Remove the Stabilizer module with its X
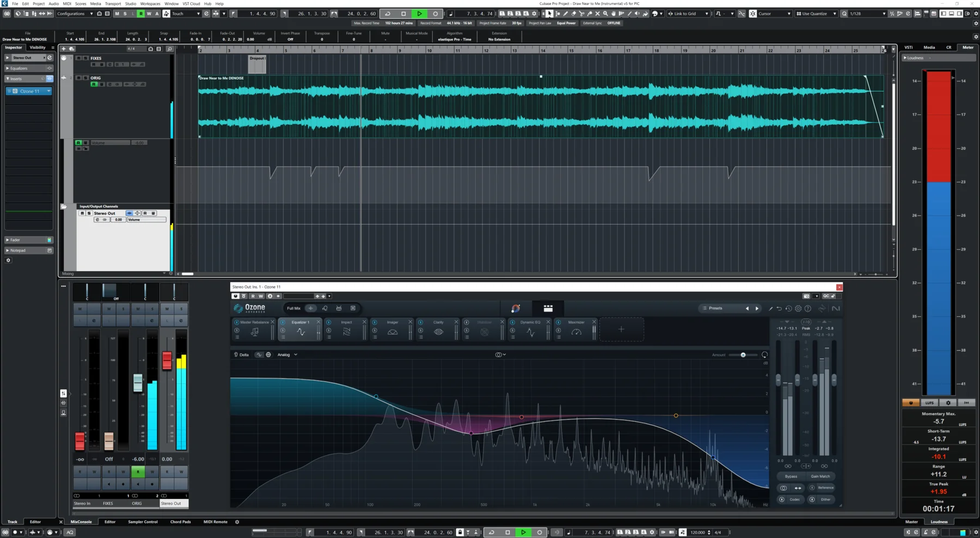 point(502,322)
